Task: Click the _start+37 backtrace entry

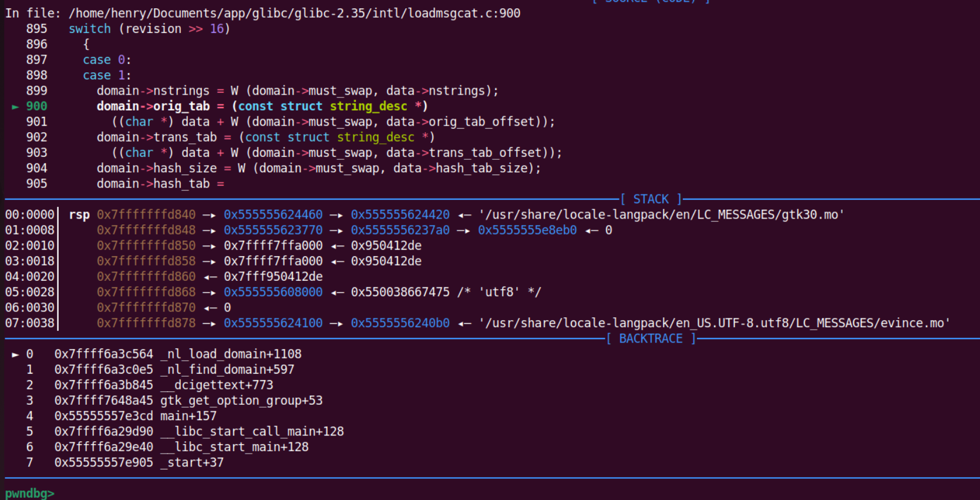Action: pos(192,462)
